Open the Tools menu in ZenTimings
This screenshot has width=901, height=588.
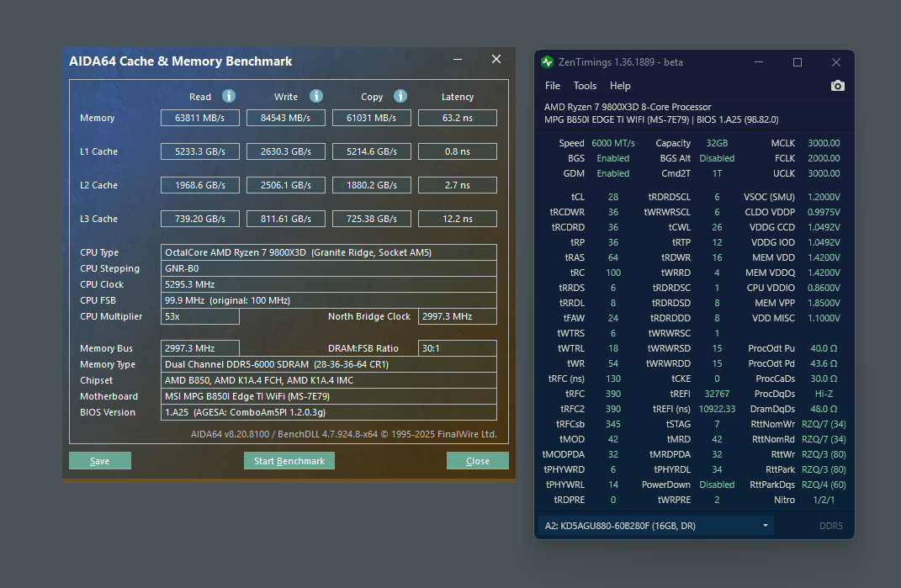(585, 86)
